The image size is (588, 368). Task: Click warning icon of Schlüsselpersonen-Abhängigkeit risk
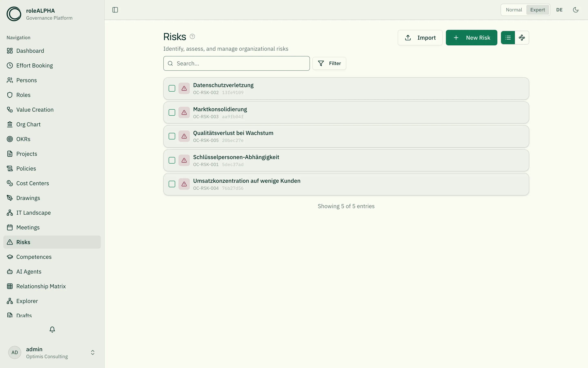tap(184, 160)
